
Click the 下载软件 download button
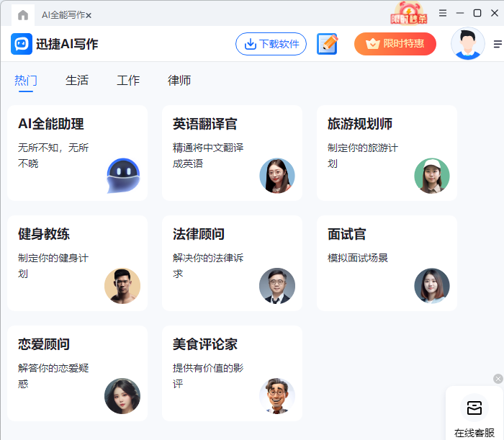(271, 44)
